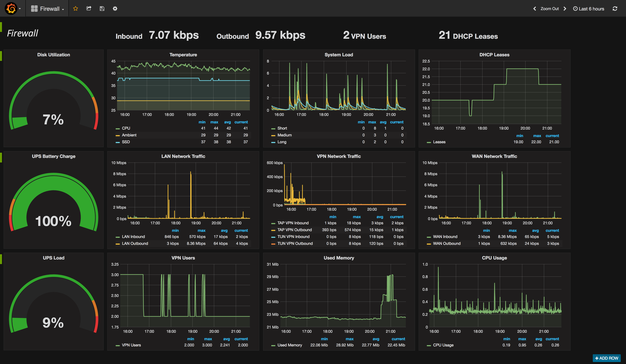Image resolution: width=626 pixels, height=364 pixels.
Task: Click the Zoom Out button
Action: coord(550,9)
